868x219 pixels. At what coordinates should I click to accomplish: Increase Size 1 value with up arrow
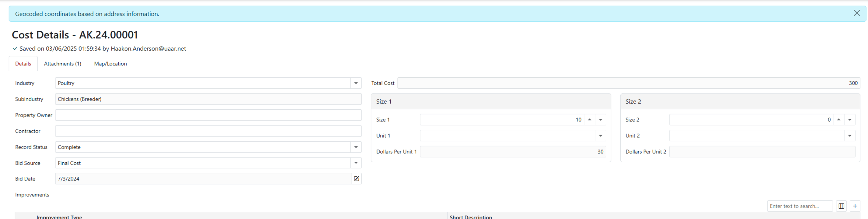(589, 120)
